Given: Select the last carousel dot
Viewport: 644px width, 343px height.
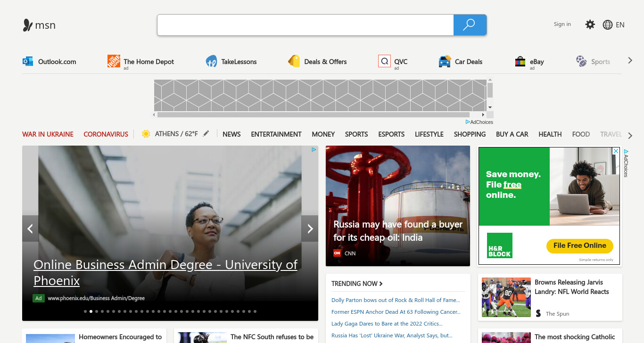Looking at the screenshot, I should click(x=255, y=311).
